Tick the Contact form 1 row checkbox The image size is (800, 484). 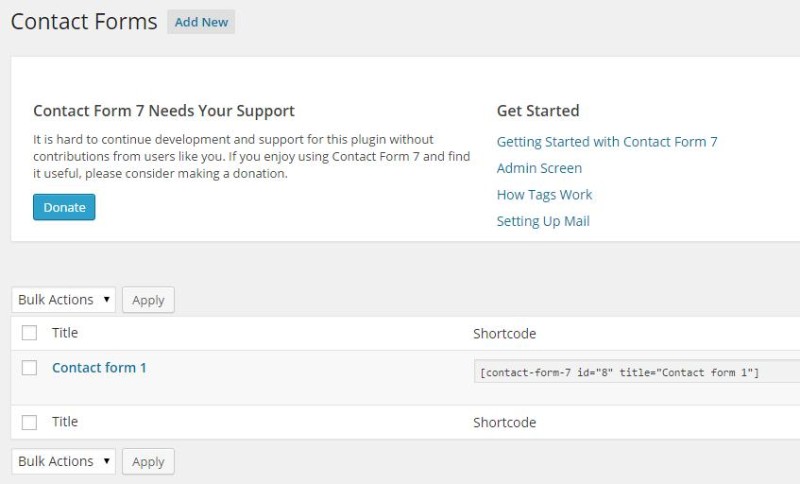[x=29, y=368]
